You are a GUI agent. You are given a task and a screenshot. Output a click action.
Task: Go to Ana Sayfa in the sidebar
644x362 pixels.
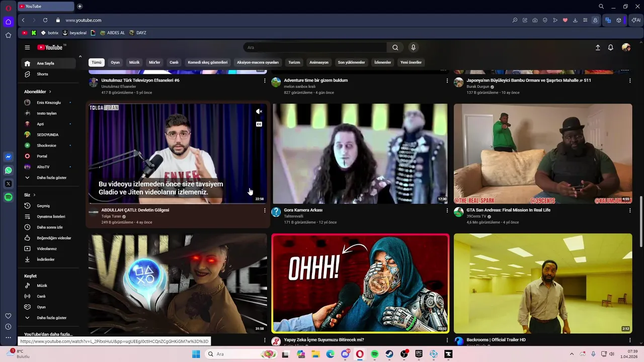(x=49, y=63)
